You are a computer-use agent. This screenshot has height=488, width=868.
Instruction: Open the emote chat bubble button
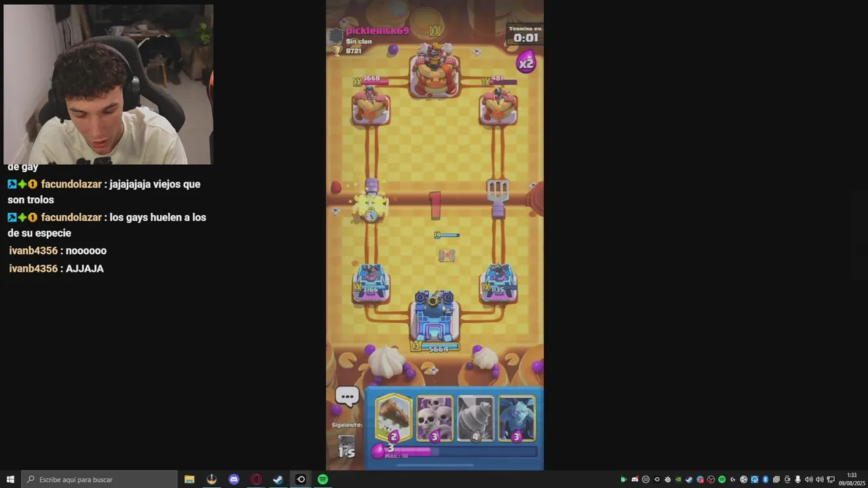click(x=347, y=396)
